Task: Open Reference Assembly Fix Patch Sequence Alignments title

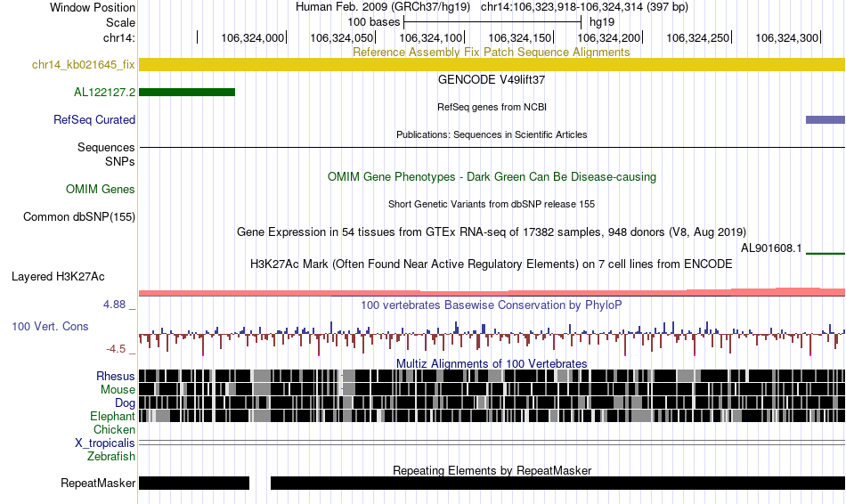Action: (x=492, y=53)
